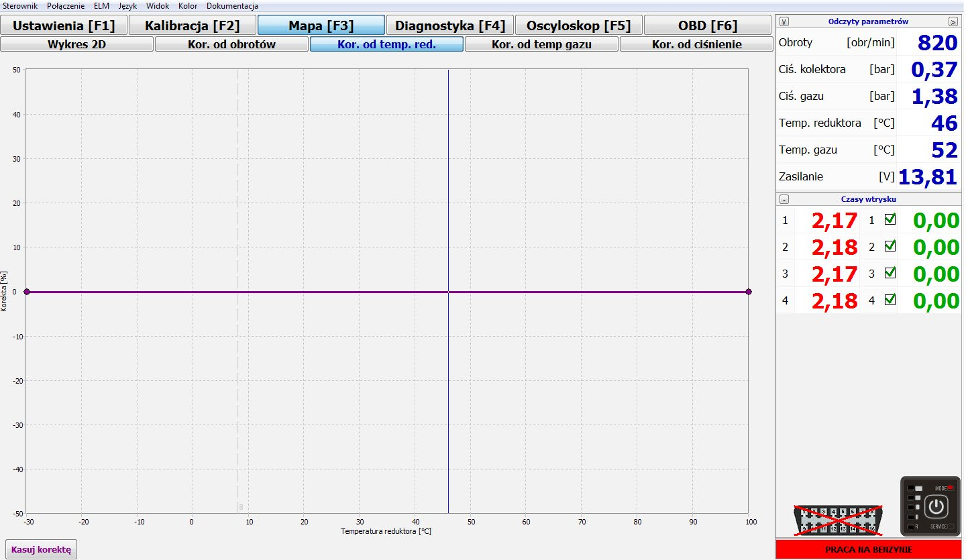Click petrol injection time for injector 3
The height and width of the screenshot is (560, 966).
click(835, 274)
